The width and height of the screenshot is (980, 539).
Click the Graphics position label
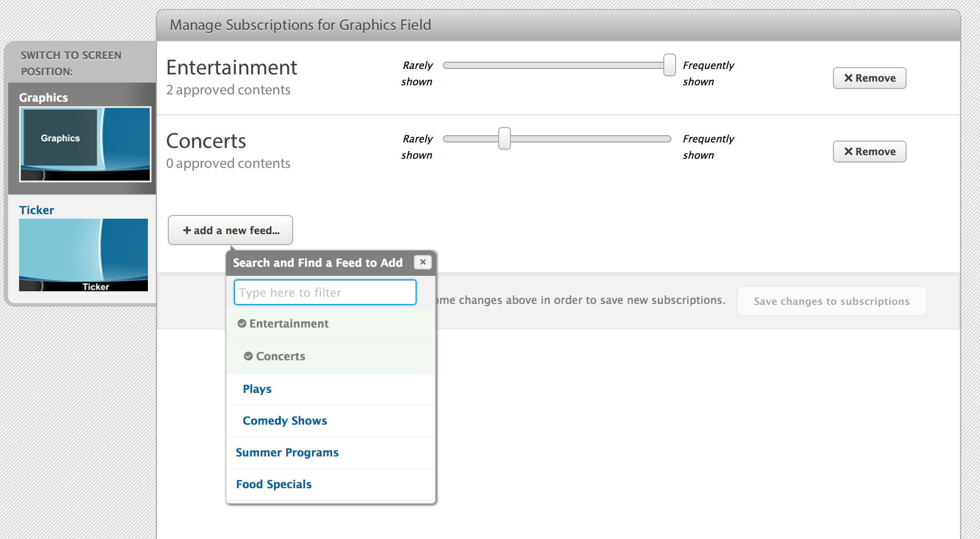point(44,98)
